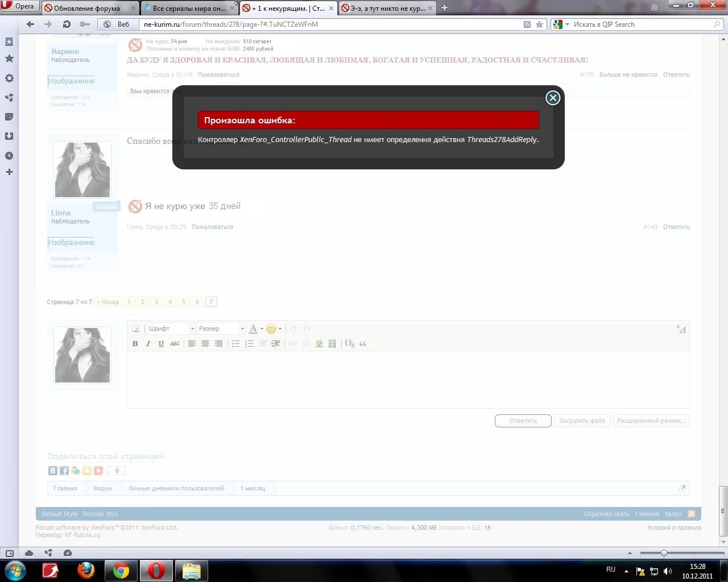Viewport: 728px width, 582px height.
Task: Insert an image via editor toolbar
Action: 319,343
